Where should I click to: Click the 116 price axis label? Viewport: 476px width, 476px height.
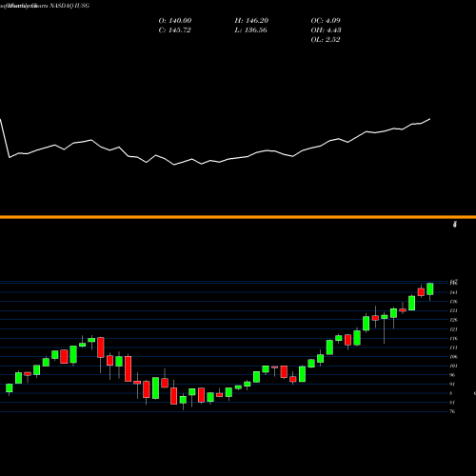click(x=453, y=338)
